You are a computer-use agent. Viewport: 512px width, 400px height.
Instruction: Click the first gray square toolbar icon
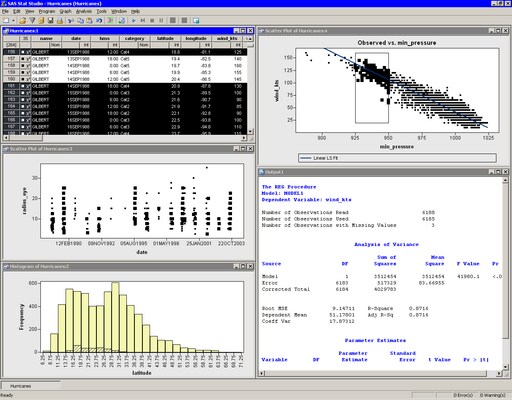(173, 21)
